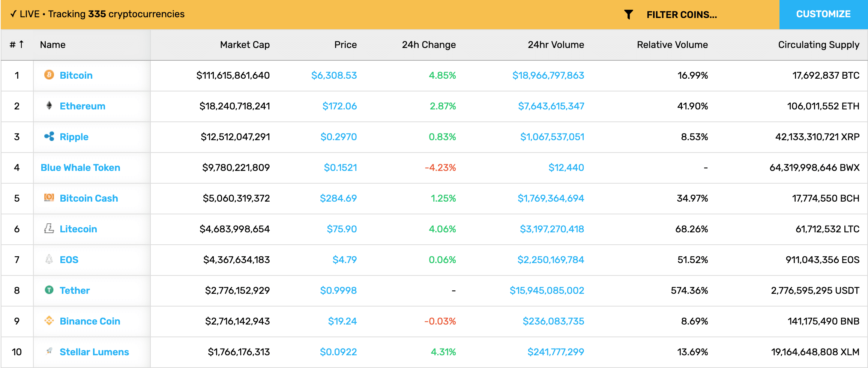Open Tether 24hr volume $15,945,085,002 link
Image resolution: width=868 pixels, height=368 pixels.
547,290
